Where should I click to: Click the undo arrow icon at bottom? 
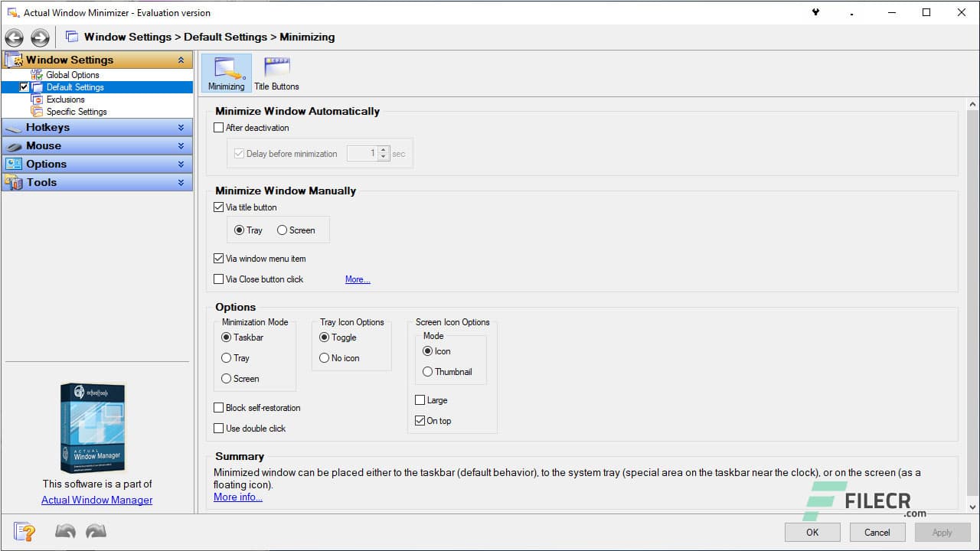pos(65,530)
